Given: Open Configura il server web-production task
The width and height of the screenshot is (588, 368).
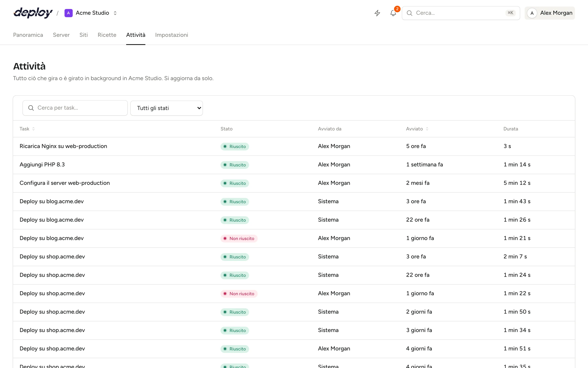Looking at the screenshot, I should coord(65,183).
